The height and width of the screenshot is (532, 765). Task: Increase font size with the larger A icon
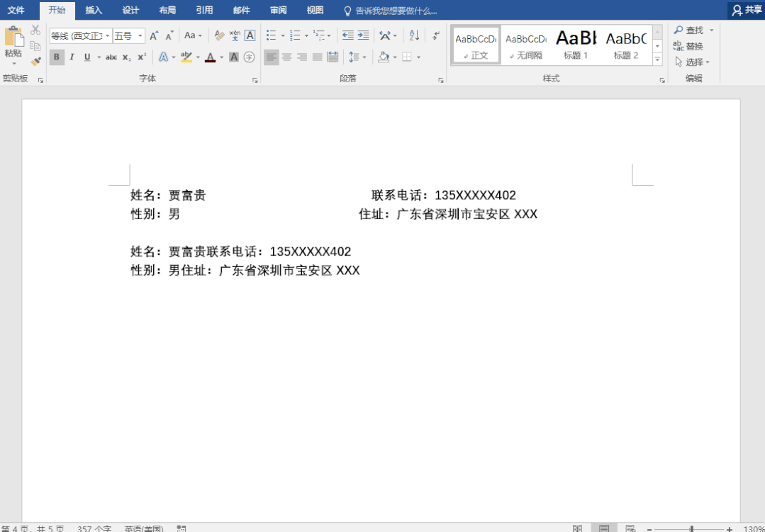[x=154, y=35]
